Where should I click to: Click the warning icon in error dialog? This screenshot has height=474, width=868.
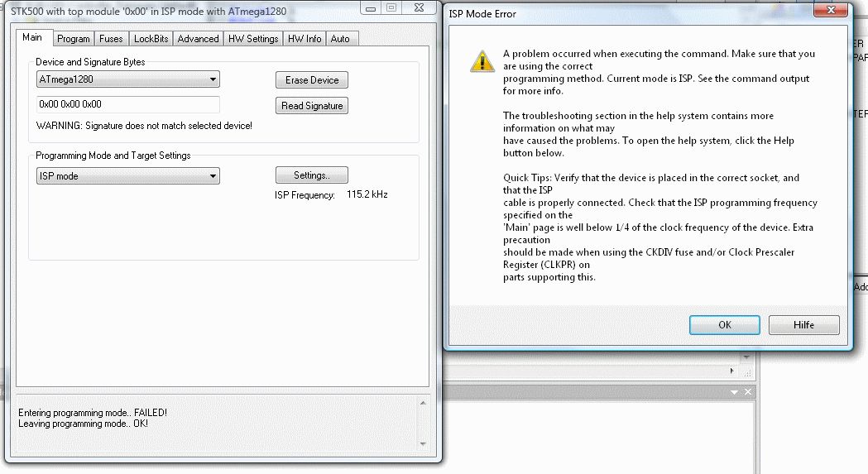482,61
